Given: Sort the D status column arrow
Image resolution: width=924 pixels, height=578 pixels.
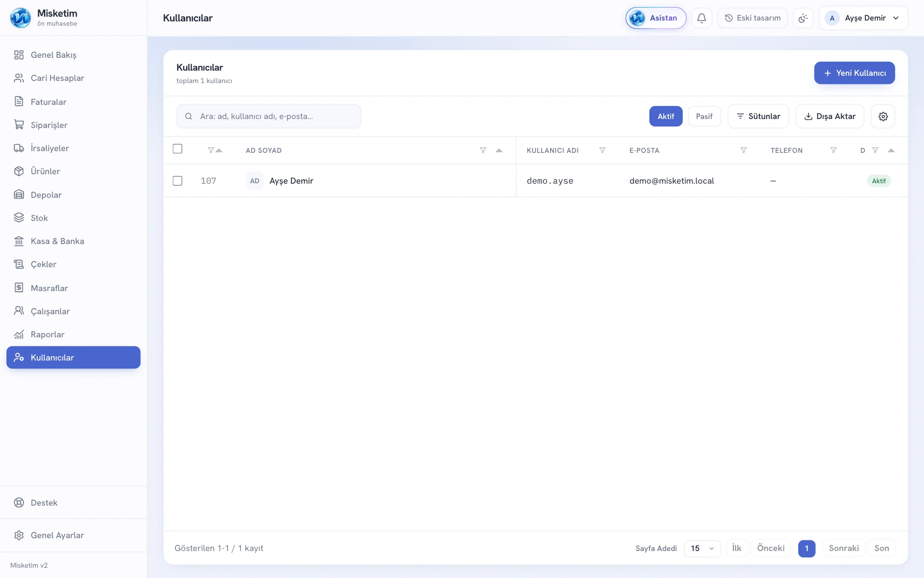Looking at the screenshot, I should (891, 150).
